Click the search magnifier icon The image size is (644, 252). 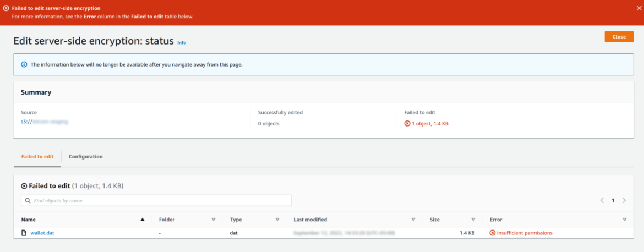click(28, 200)
